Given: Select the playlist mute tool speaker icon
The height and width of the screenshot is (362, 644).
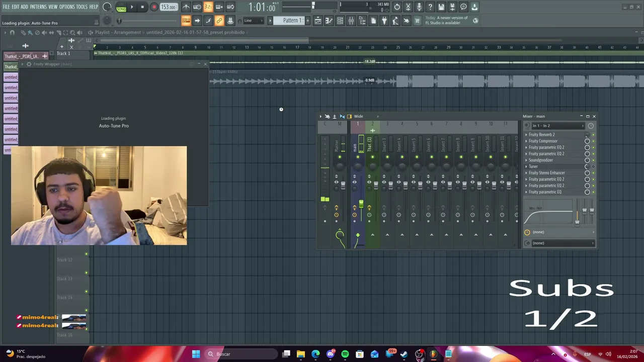Looking at the screenshot, I should 44,32.
